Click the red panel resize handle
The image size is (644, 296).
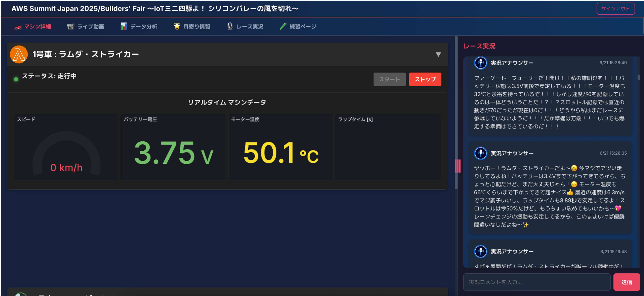point(458,166)
